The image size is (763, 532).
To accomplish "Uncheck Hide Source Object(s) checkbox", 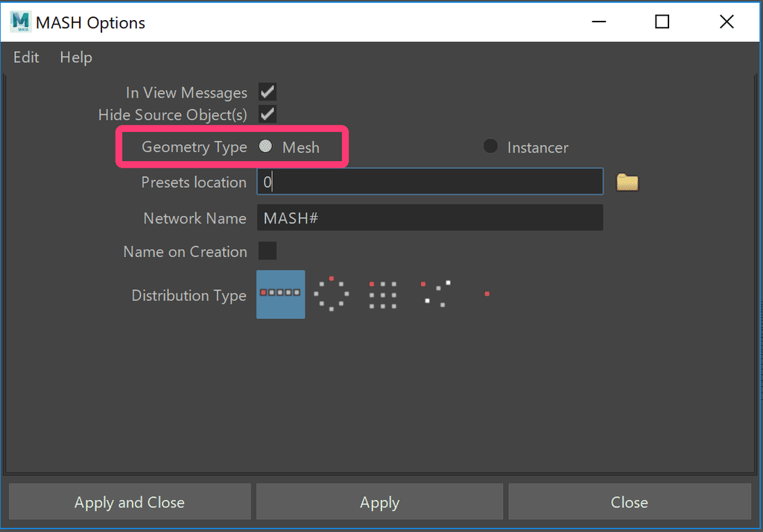I will 267,115.
